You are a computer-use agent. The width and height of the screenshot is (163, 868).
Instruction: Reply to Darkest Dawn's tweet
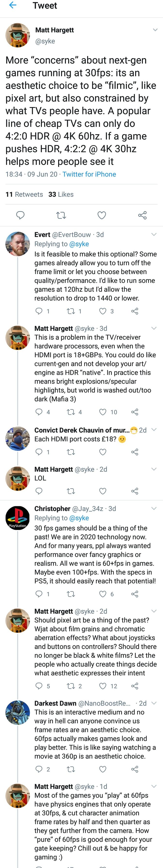pyautogui.click(x=39, y=769)
